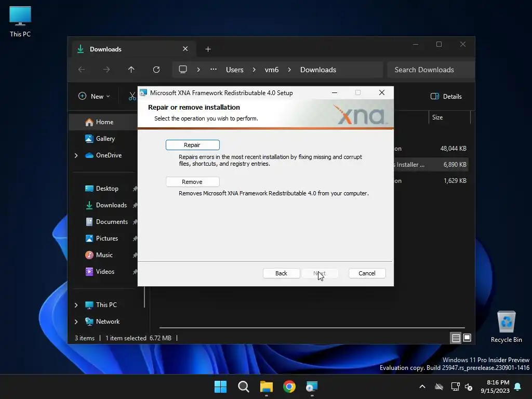Click vm6 in the address breadcrumb

point(271,70)
